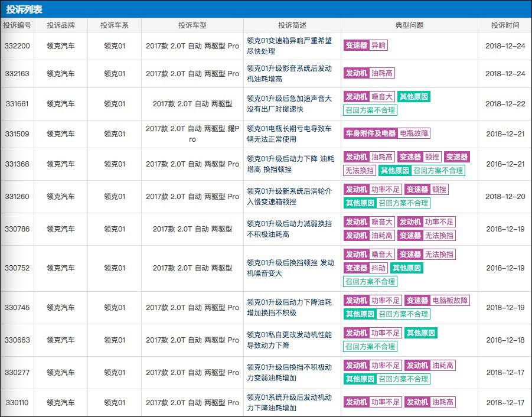This screenshot has width=532, height=417.
Task: Click date 2018-12-22 in row 331661
Action: coord(505,104)
